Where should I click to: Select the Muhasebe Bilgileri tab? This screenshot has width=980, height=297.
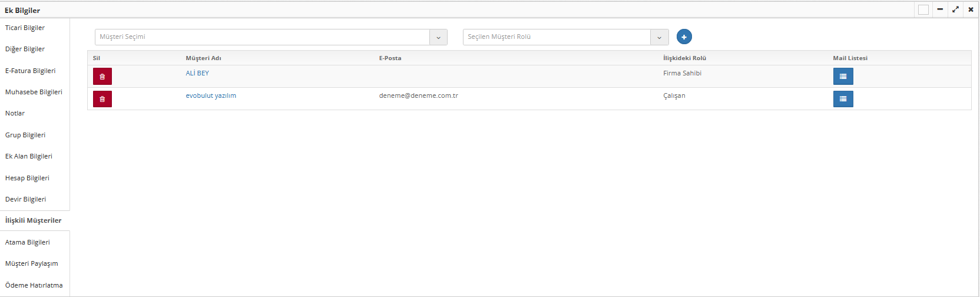34,92
